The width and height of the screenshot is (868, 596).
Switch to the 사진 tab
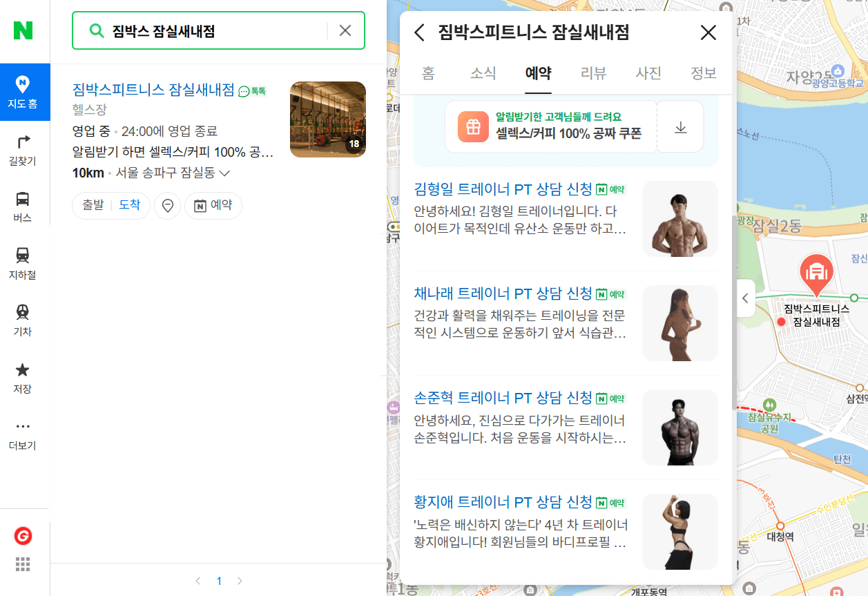[x=648, y=73]
